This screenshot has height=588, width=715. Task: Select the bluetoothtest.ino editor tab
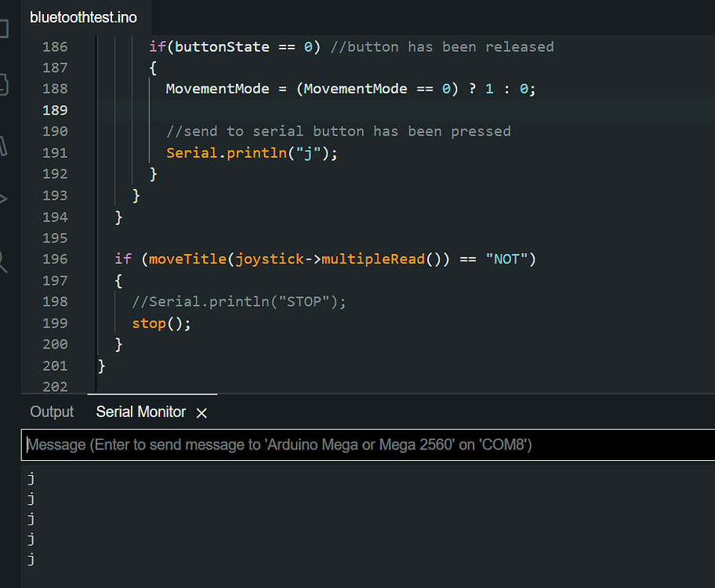click(x=83, y=17)
